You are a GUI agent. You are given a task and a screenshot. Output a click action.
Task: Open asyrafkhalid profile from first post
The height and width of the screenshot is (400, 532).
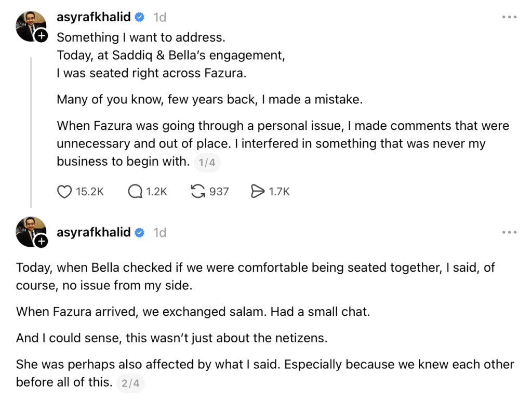point(94,17)
